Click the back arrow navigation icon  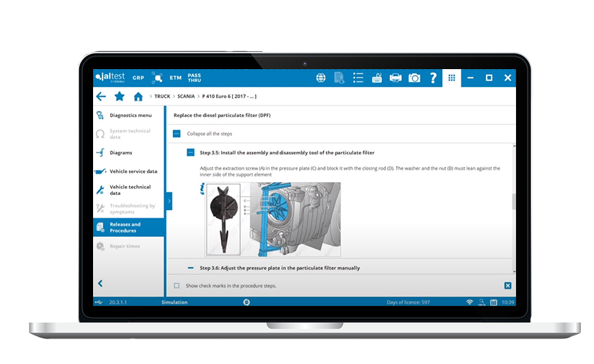[x=101, y=96]
